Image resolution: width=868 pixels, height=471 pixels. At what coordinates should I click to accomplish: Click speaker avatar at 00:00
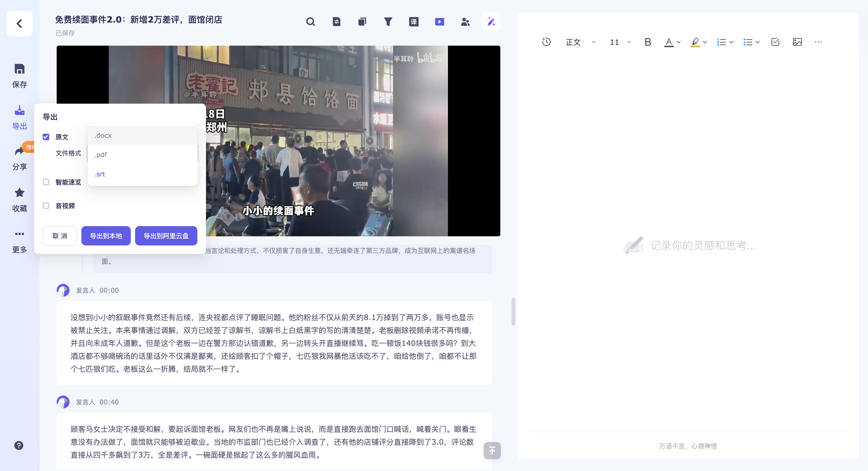pos(63,290)
